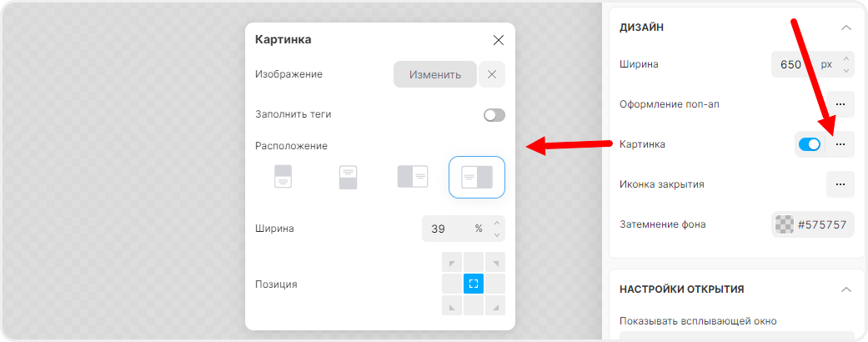Toggle the Картинка switch off

810,144
